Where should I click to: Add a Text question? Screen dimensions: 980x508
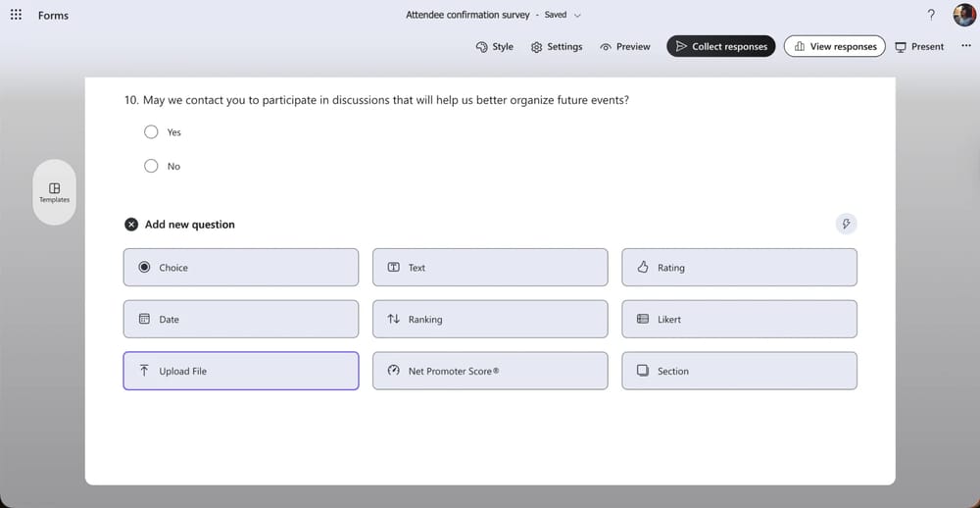tap(490, 267)
